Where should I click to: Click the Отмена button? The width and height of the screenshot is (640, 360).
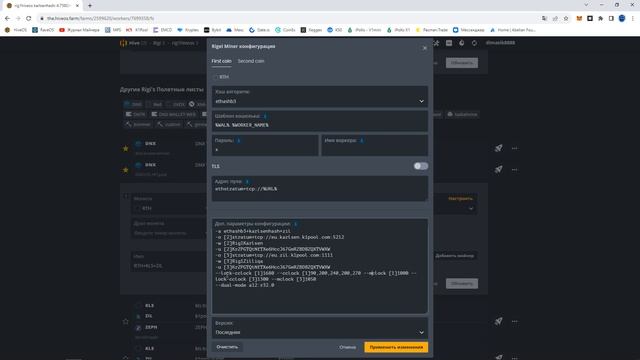pyautogui.click(x=347, y=347)
